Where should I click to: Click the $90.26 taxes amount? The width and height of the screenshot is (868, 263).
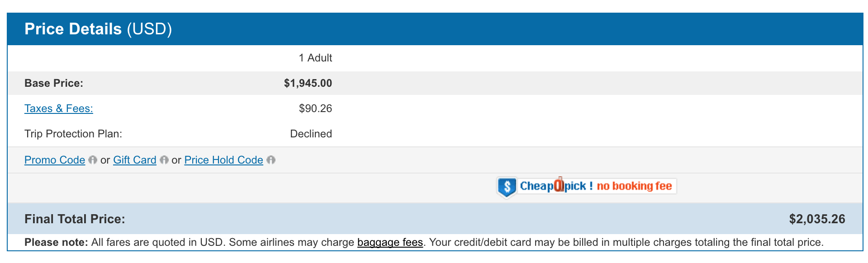click(x=315, y=108)
